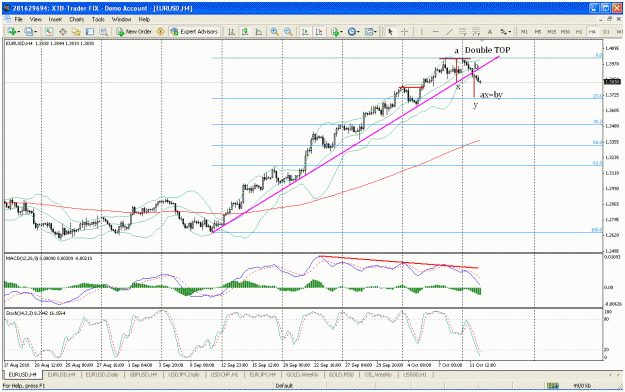Viewport: 625px width, 392px height.
Task: Activate the standard Cursor pointer mode
Action: pyautogui.click(x=391, y=32)
